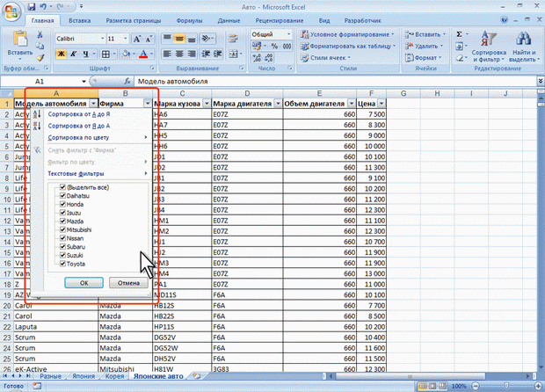This screenshot has height=392, width=545.
Task: Open filter dropdown for Объем двигателя
Action: pos(352,104)
